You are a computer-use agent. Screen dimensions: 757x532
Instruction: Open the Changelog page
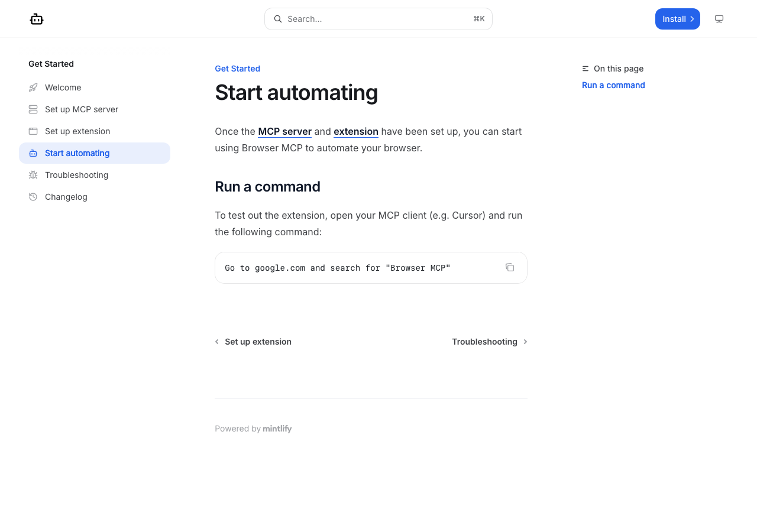pos(95,197)
